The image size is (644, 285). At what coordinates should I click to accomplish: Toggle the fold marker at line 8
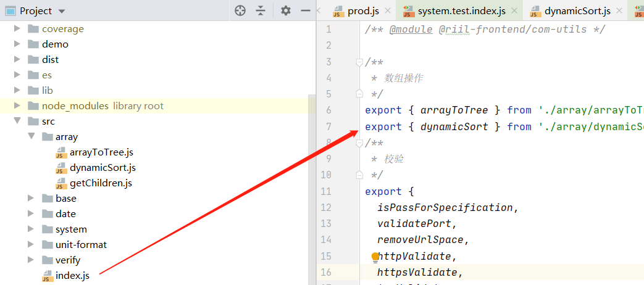pos(359,143)
